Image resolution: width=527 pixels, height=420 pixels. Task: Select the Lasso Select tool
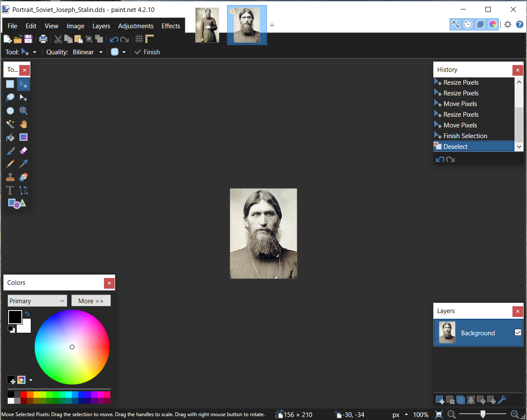10,98
